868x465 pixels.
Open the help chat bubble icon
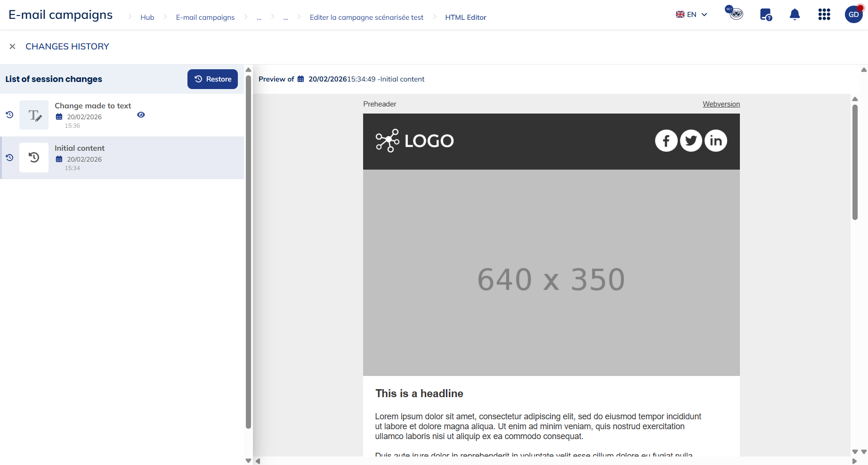[x=766, y=15]
